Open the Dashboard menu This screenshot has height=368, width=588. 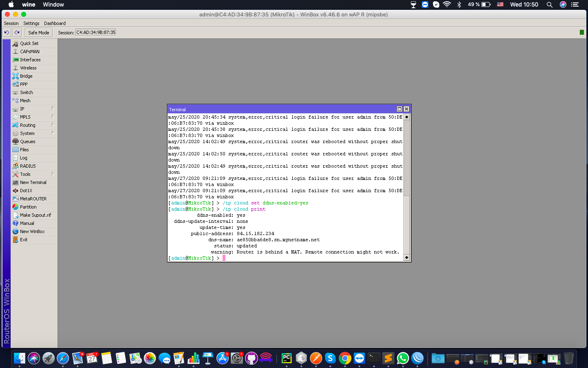[x=54, y=23]
